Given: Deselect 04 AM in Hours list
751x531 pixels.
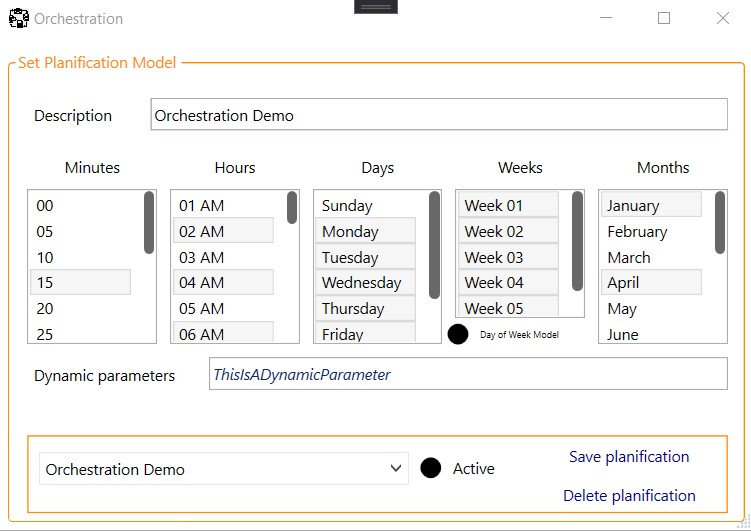Looking at the screenshot, I should coord(223,282).
